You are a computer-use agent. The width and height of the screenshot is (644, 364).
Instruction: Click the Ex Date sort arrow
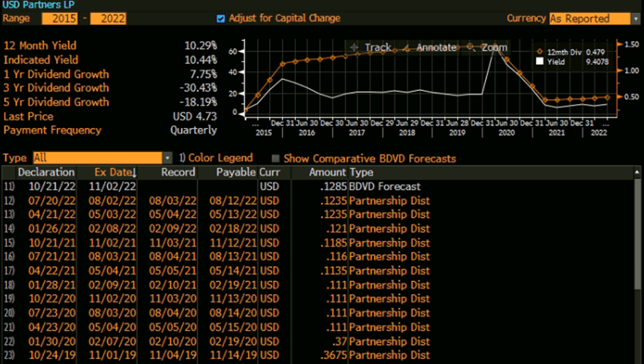(134, 172)
